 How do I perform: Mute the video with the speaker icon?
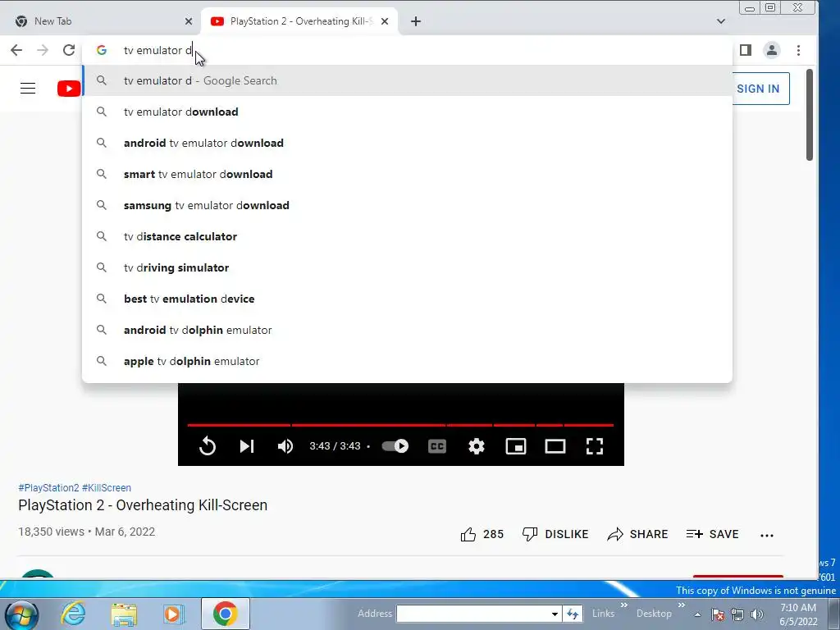(x=285, y=446)
